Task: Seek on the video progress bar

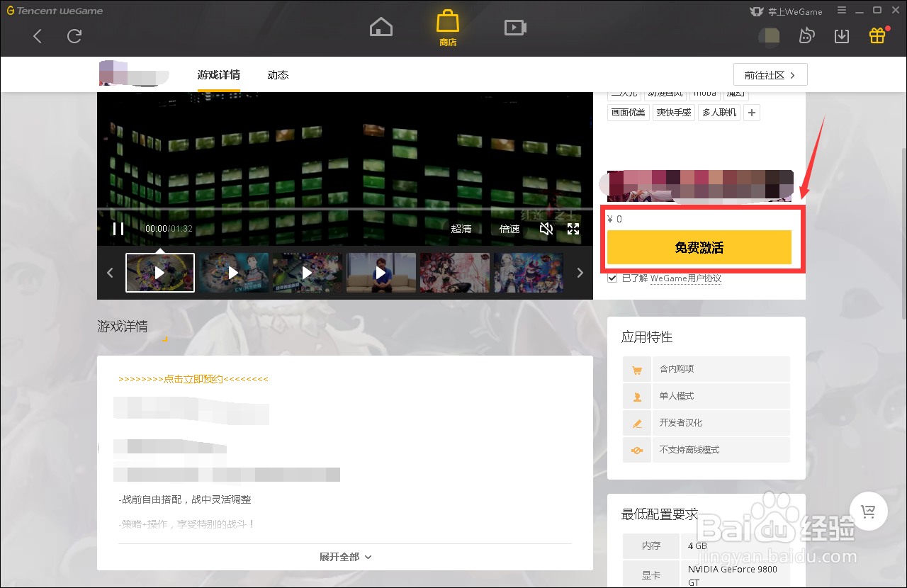Action: [x=345, y=209]
